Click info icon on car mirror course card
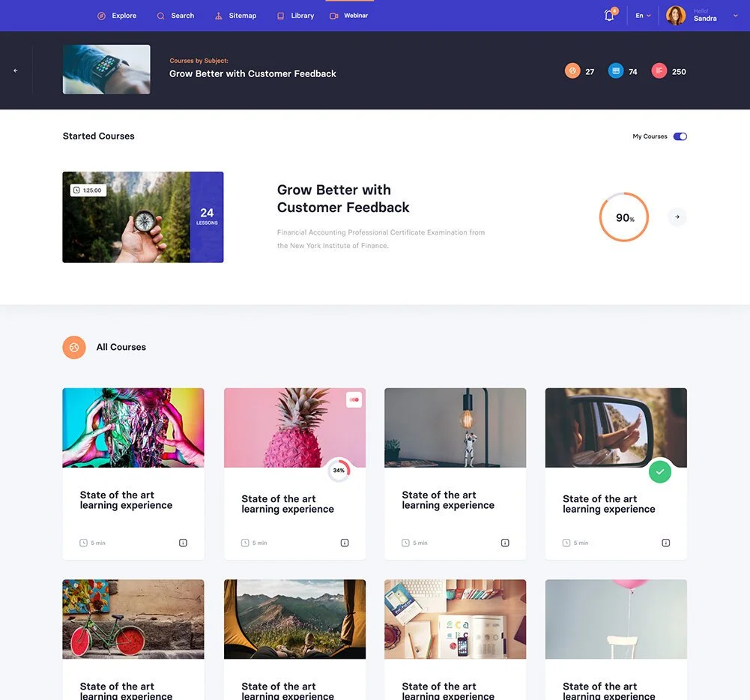 point(666,543)
